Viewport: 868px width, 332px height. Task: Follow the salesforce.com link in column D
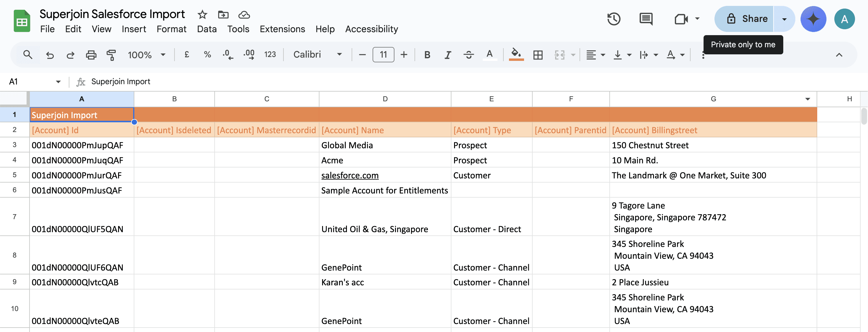pyautogui.click(x=350, y=176)
